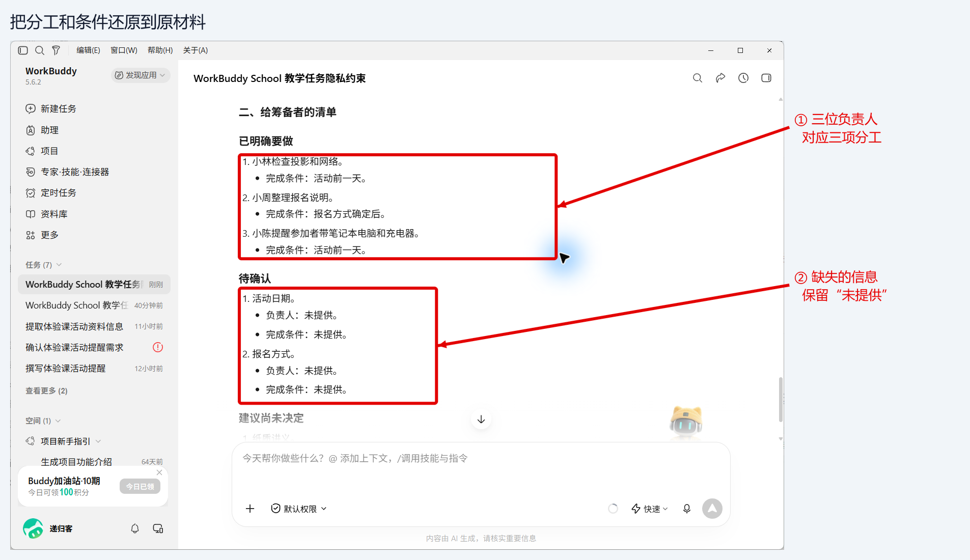The width and height of the screenshot is (970, 560).
Task: Click the device link icon beside bell
Action: click(158, 529)
